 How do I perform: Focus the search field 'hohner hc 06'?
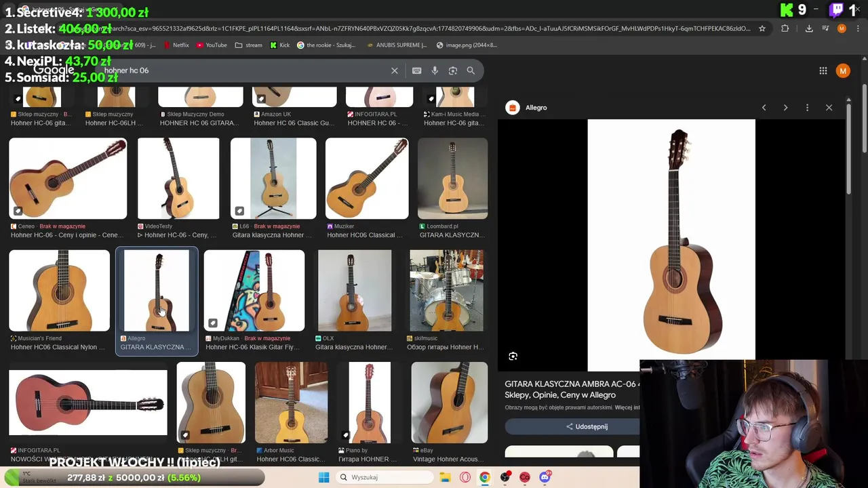[x=244, y=70]
